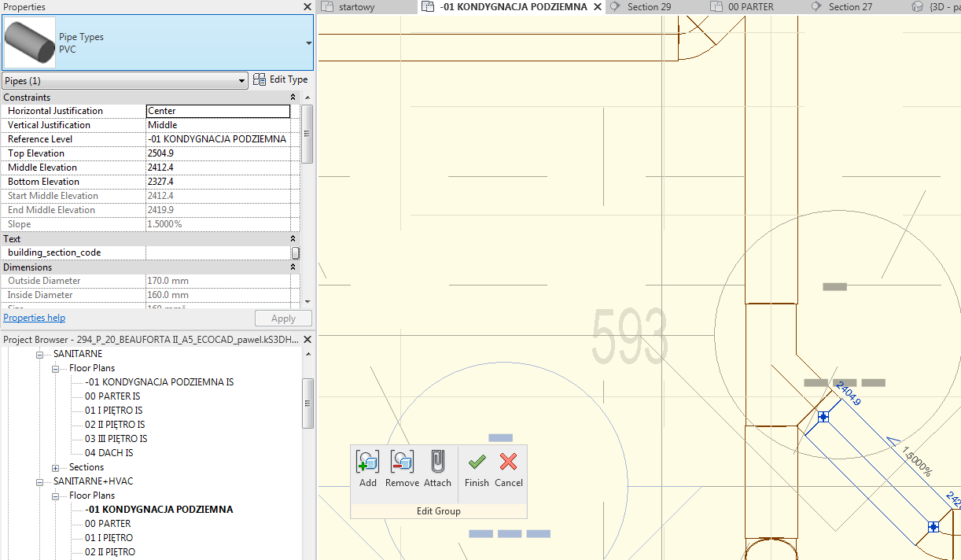Open 00 PARTER IS floor plan
961x560 pixels.
point(112,396)
